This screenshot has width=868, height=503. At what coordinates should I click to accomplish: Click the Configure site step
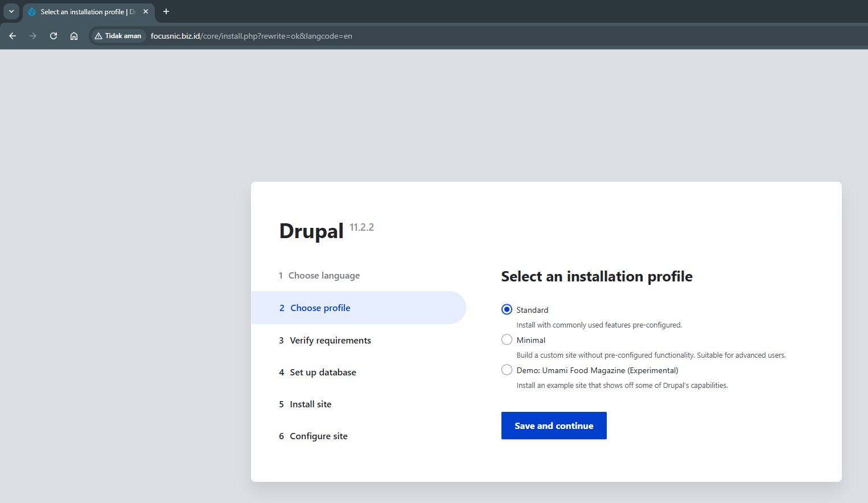tap(318, 436)
